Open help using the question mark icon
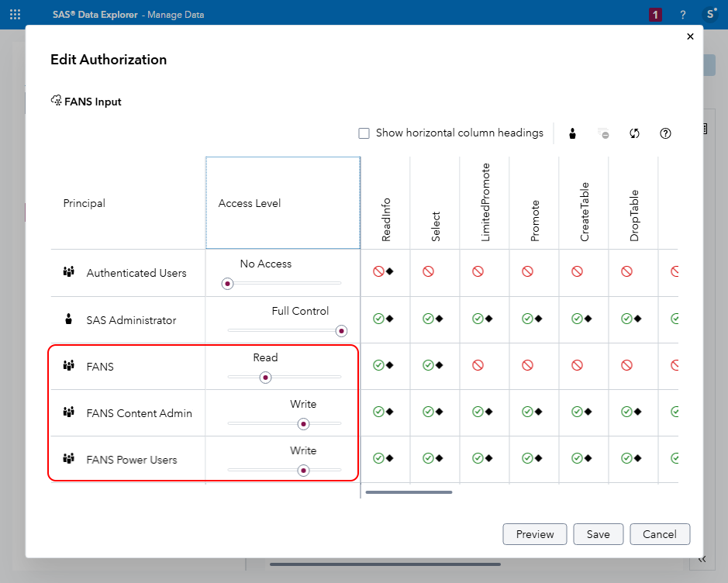Screen dimensions: 728x583 [665, 133]
